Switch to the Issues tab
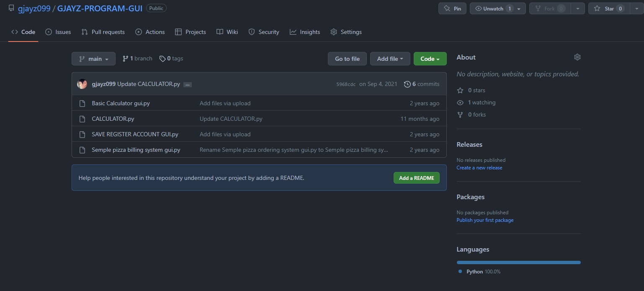This screenshot has height=291, width=644. coord(58,32)
